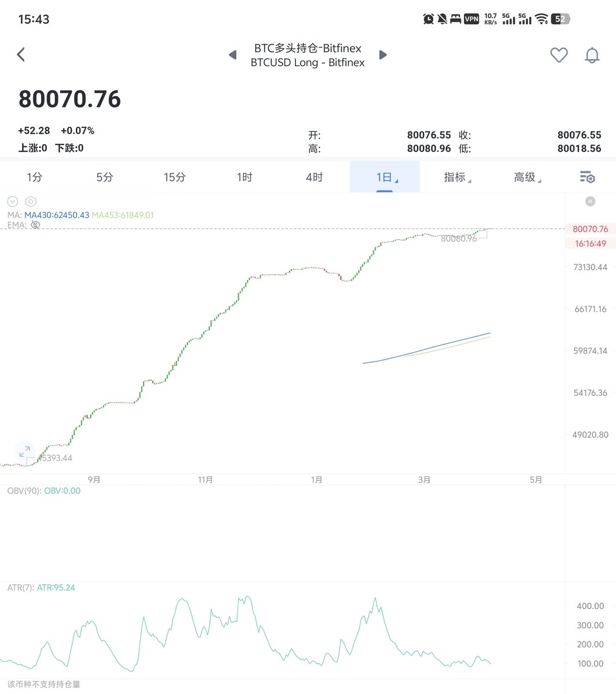Switch to the 5分 timeframe tab
The width and height of the screenshot is (616, 694).
(104, 178)
